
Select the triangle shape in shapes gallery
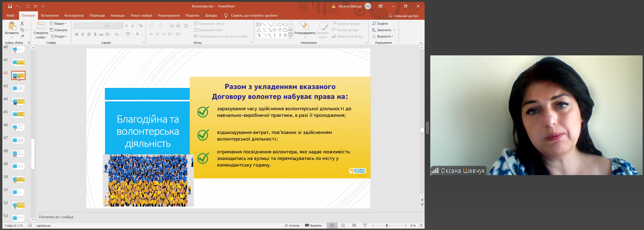[259, 29]
